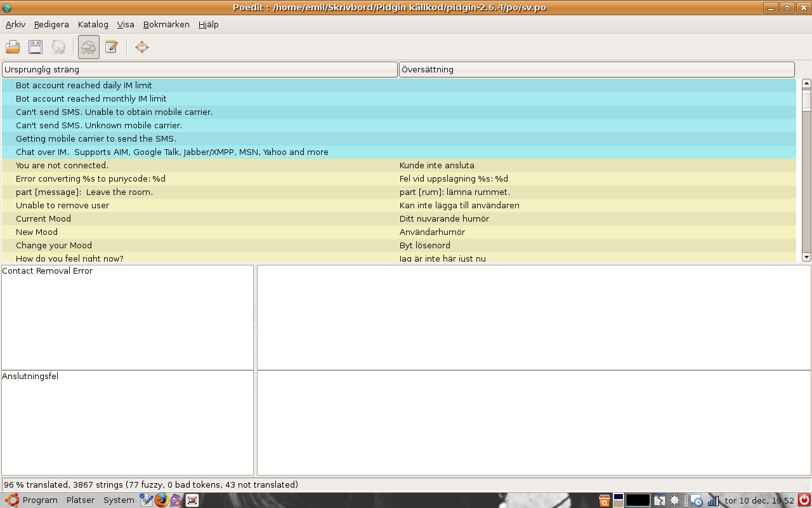The image size is (812, 508).
Task: Click the list scrollbar down arrow
Action: (807, 257)
